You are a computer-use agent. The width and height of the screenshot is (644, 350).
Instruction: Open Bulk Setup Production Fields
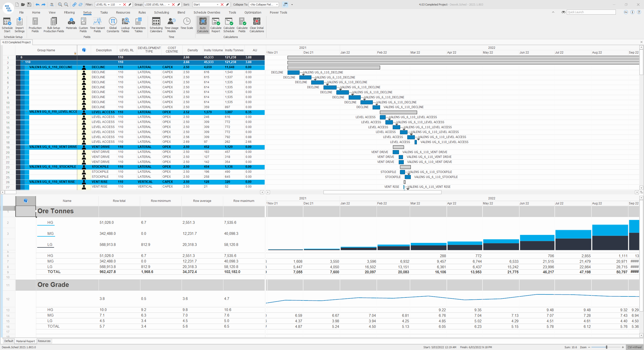[54, 25]
